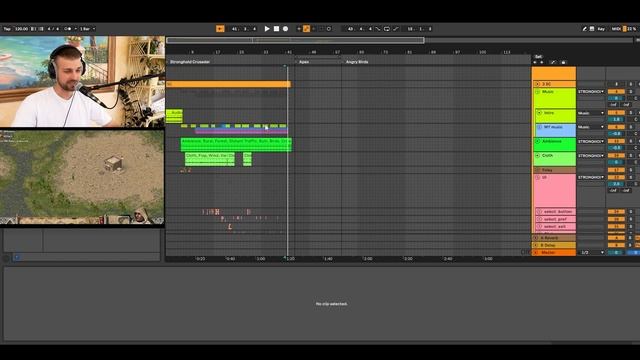Enable MIDI Arrangement Overdub plus icon
Image resolution: width=640 pixels, height=360 pixels.
299,29
